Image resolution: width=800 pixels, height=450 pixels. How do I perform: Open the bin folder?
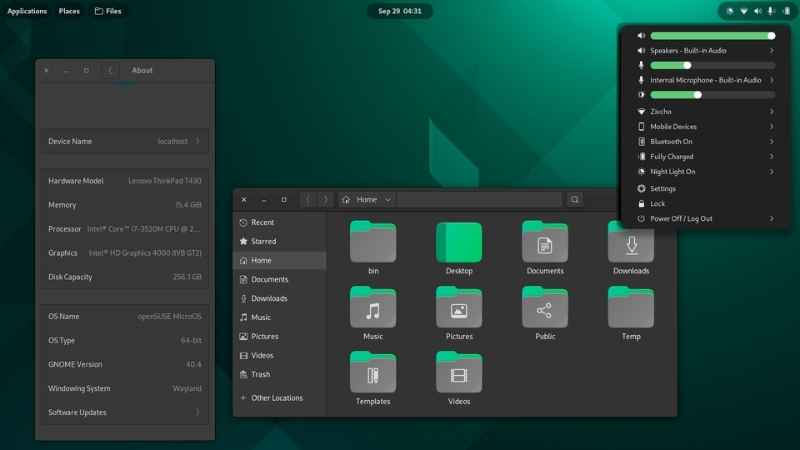tap(373, 242)
